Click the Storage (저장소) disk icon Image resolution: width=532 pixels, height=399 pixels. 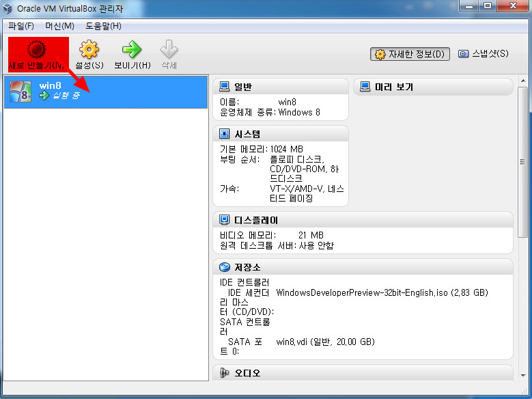pos(224,267)
